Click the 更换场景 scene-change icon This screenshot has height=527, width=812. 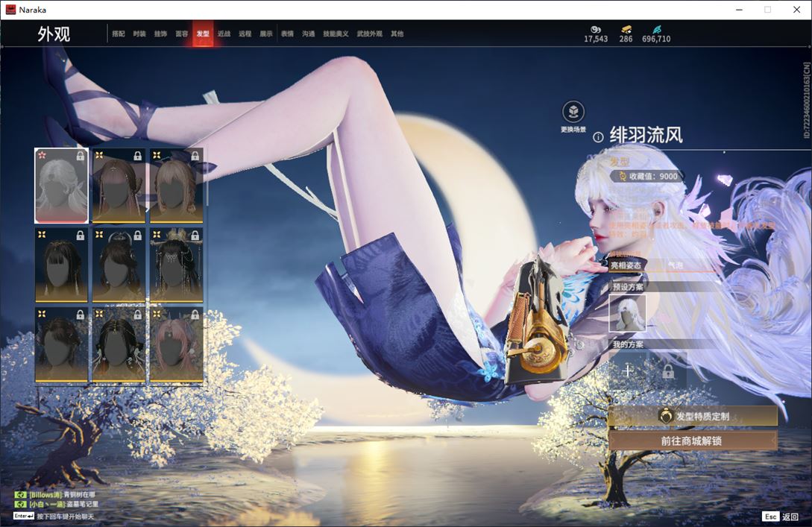(x=573, y=112)
